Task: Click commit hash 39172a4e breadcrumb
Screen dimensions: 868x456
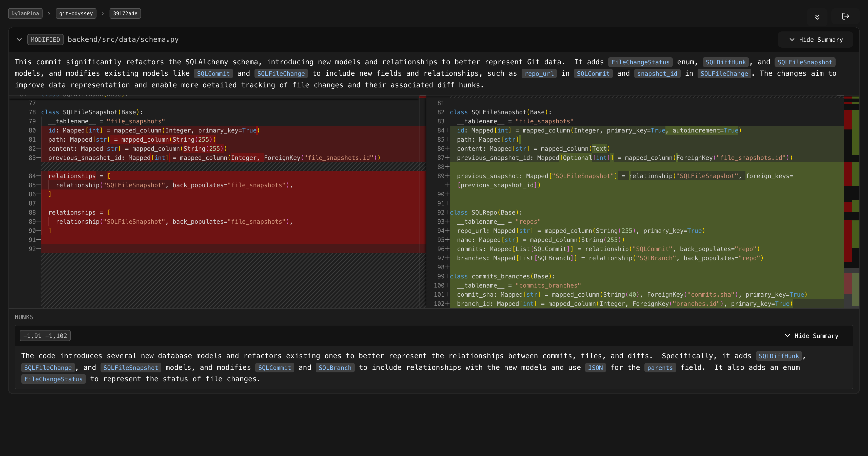Action: [x=125, y=13]
